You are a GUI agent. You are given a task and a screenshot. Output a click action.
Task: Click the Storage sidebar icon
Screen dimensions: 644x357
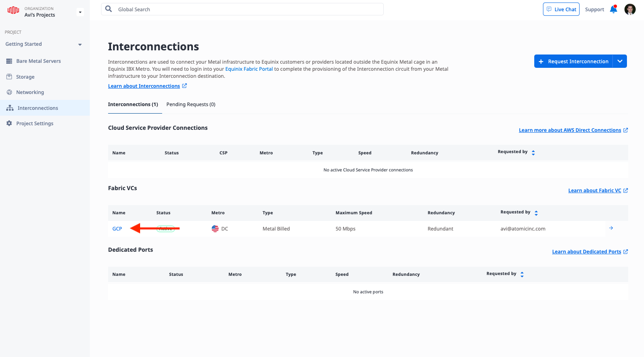pyautogui.click(x=9, y=77)
